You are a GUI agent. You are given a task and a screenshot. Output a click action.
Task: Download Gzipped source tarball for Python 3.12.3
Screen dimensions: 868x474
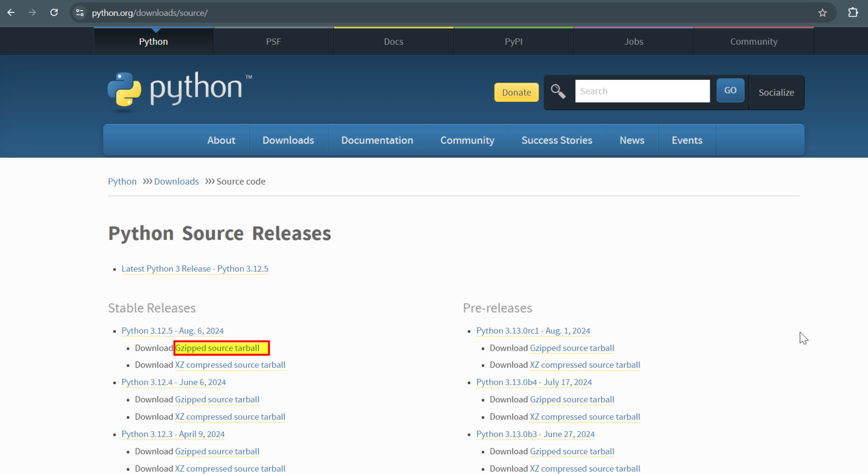coord(217,451)
